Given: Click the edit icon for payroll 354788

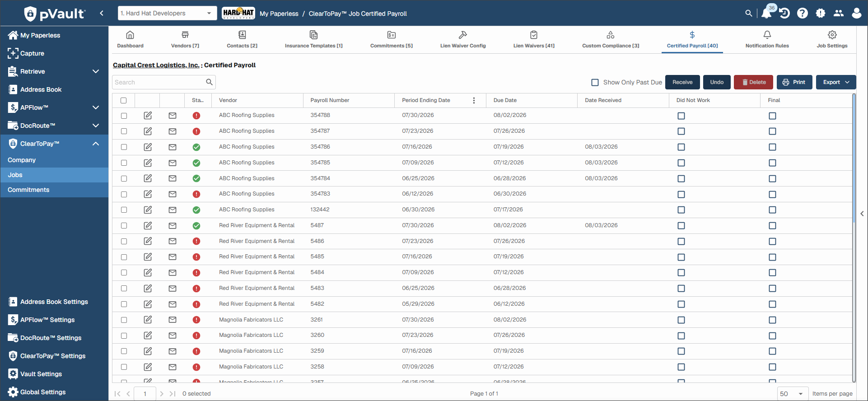Looking at the screenshot, I should point(148,116).
